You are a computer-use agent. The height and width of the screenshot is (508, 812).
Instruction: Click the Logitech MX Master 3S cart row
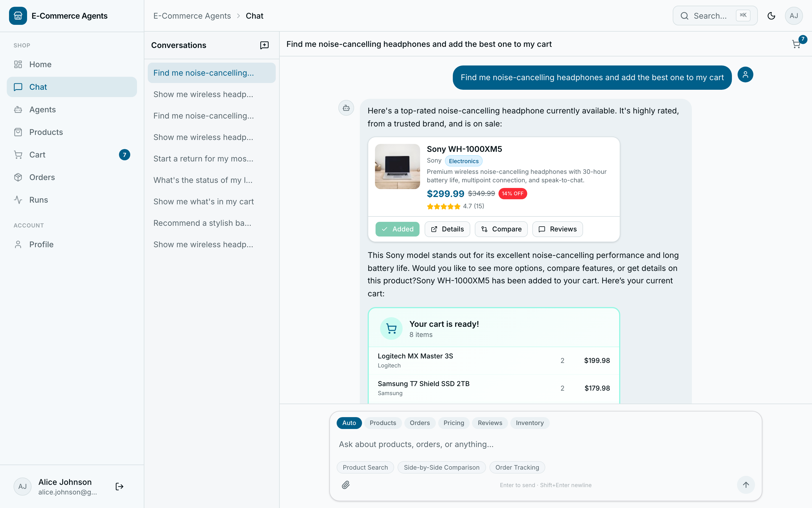494,360
